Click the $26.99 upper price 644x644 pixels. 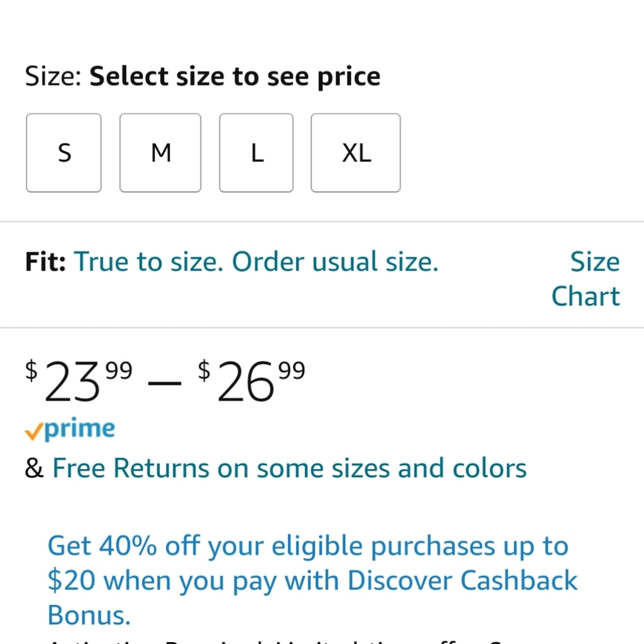pos(252,381)
